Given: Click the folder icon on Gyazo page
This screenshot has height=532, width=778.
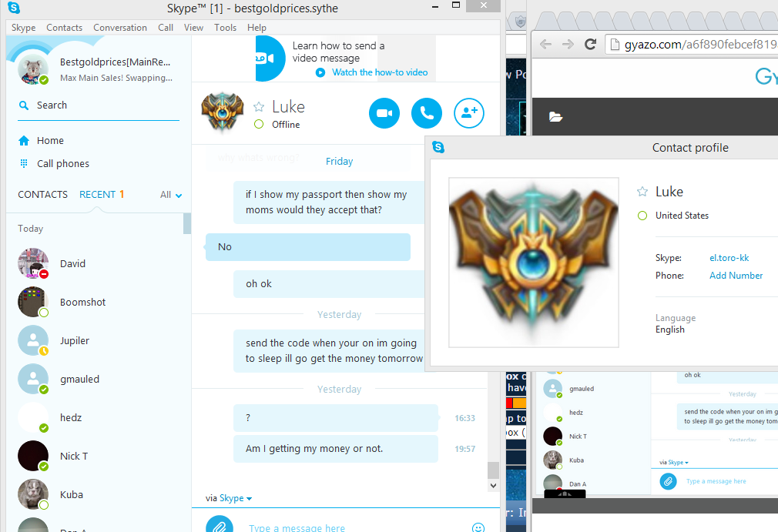Looking at the screenshot, I should coord(555,117).
